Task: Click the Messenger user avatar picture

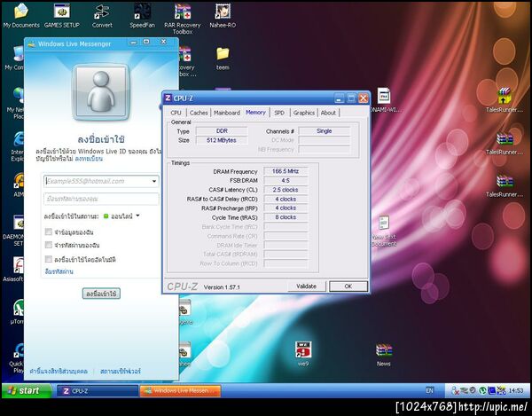Action: point(101,92)
